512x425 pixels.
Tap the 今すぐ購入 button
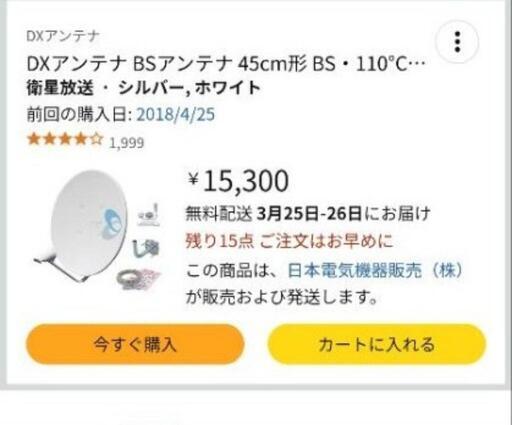[135, 344]
